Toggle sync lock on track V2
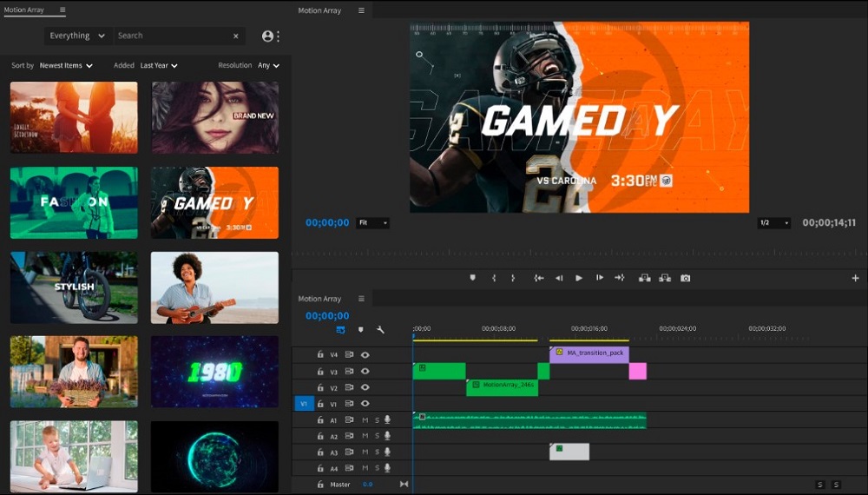This screenshot has width=868, height=495. [x=349, y=387]
